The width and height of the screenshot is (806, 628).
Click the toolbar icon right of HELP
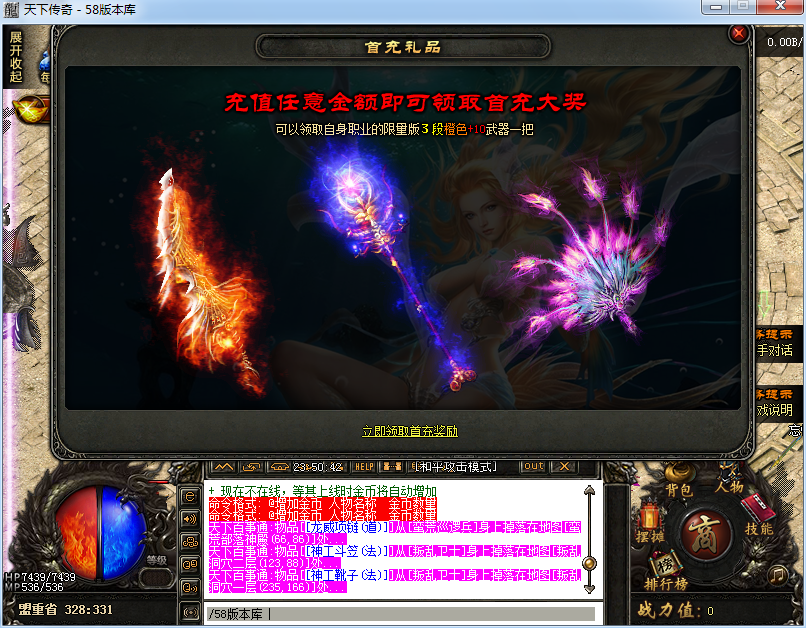[x=392, y=467]
